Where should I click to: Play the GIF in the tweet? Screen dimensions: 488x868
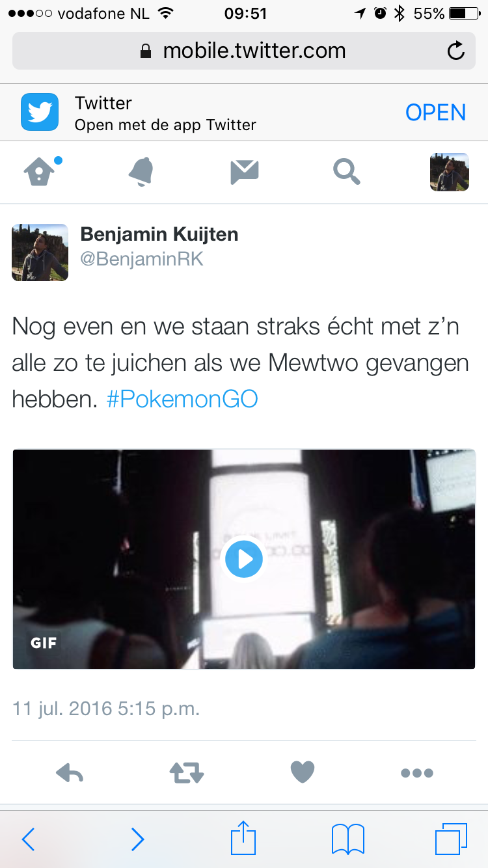click(x=244, y=559)
